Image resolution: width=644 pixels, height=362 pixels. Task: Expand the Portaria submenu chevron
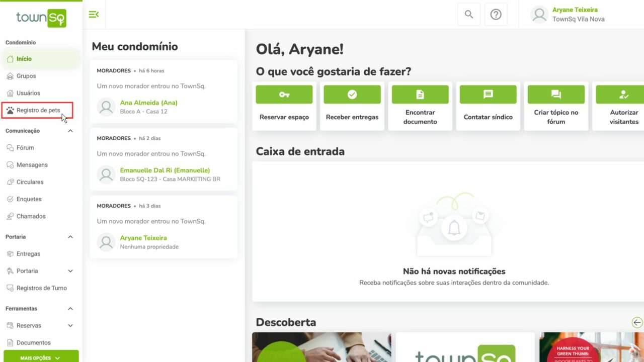click(70, 270)
